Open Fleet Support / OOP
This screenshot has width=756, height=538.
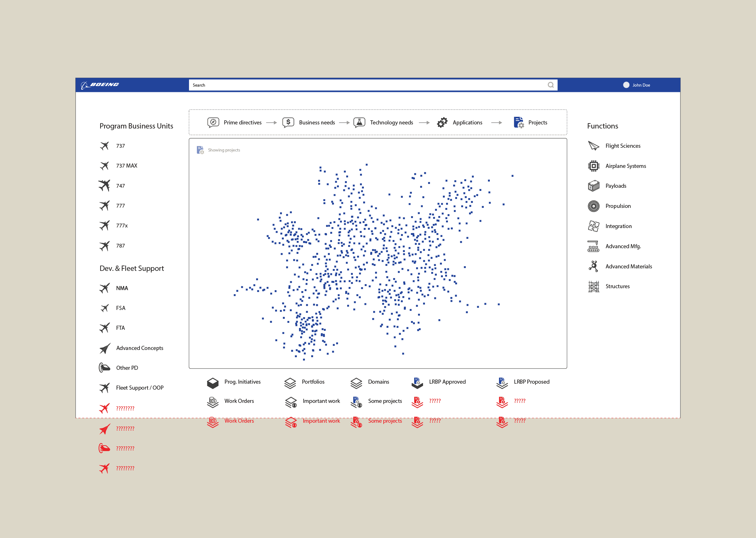click(x=140, y=388)
